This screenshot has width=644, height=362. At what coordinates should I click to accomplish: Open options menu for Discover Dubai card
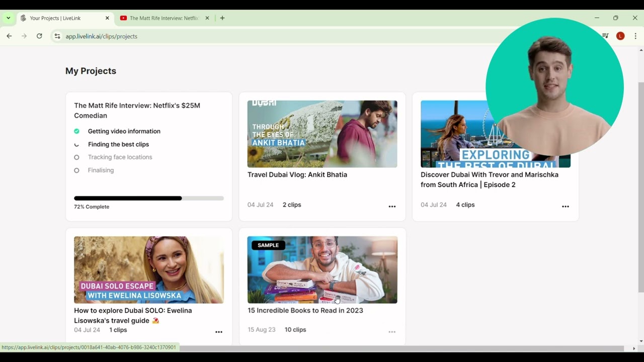point(566,207)
